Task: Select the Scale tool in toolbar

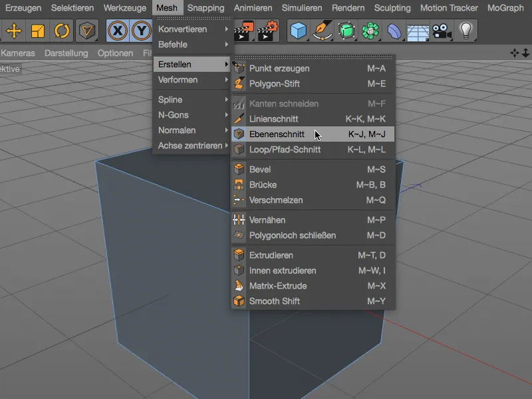Action: click(38, 31)
